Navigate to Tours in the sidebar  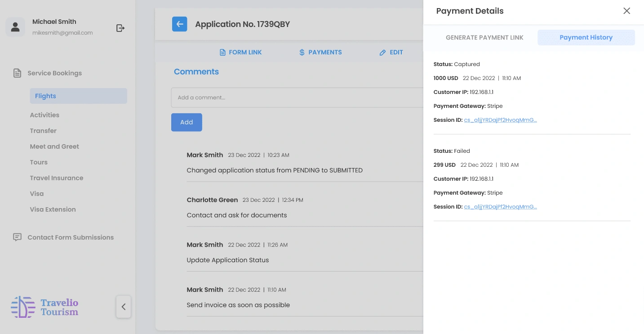(39, 162)
